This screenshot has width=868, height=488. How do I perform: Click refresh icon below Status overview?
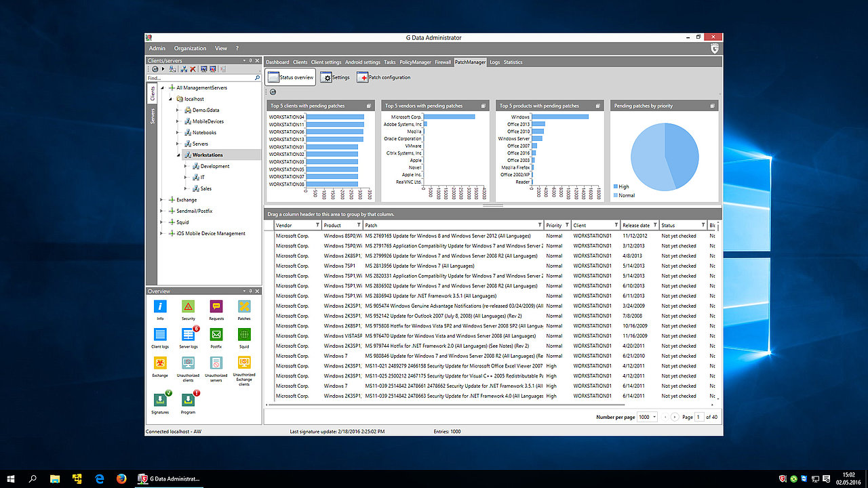point(273,91)
